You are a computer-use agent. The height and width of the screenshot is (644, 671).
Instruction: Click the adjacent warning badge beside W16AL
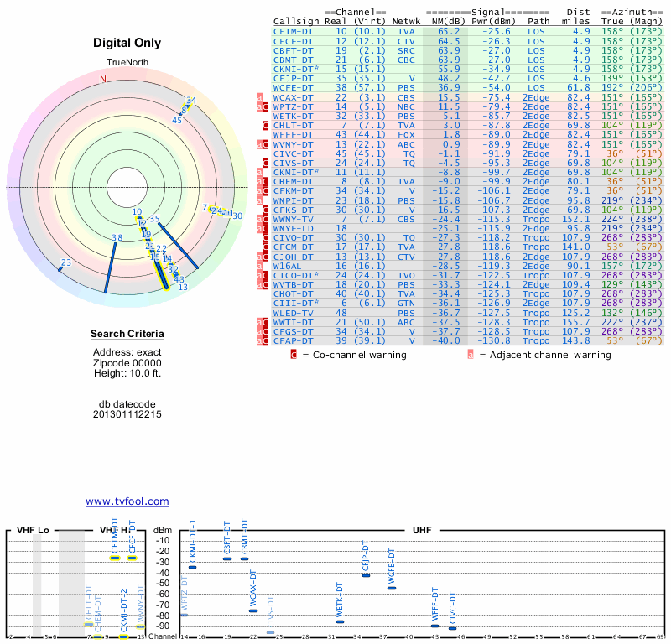click(x=259, y=266)
